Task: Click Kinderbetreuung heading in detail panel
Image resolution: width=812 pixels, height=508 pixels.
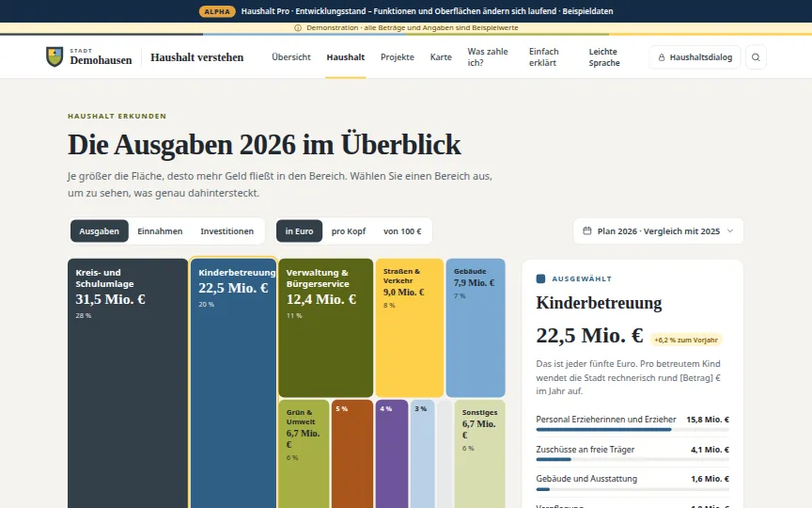Action: [599, 303]
